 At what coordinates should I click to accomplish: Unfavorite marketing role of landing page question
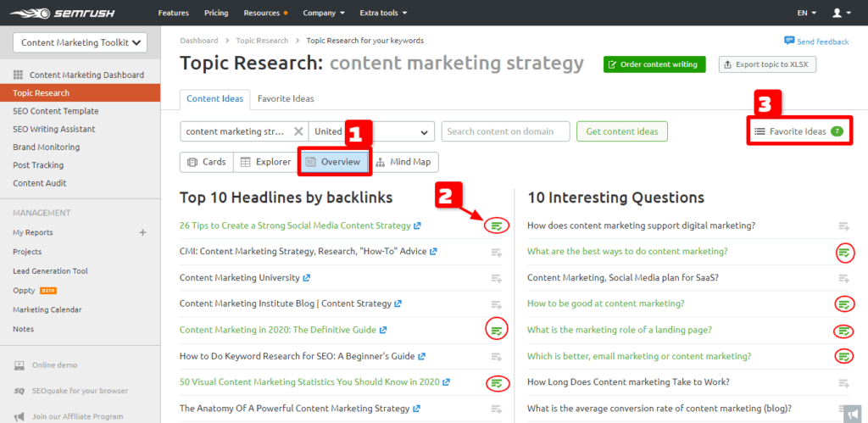(844, 331)
